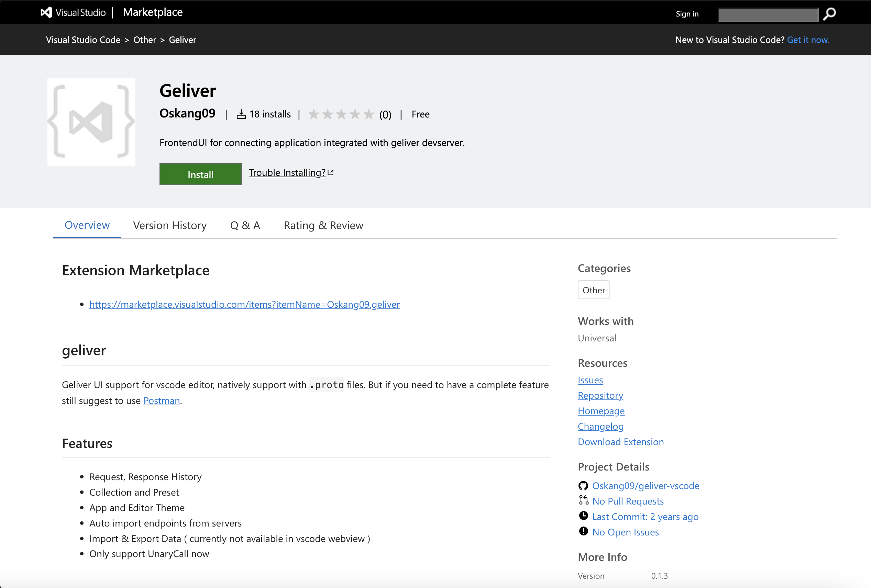Viewport: 871px width, 588px height.
Task: Click the Collection and Preset bullet
Action: point(134,492)
